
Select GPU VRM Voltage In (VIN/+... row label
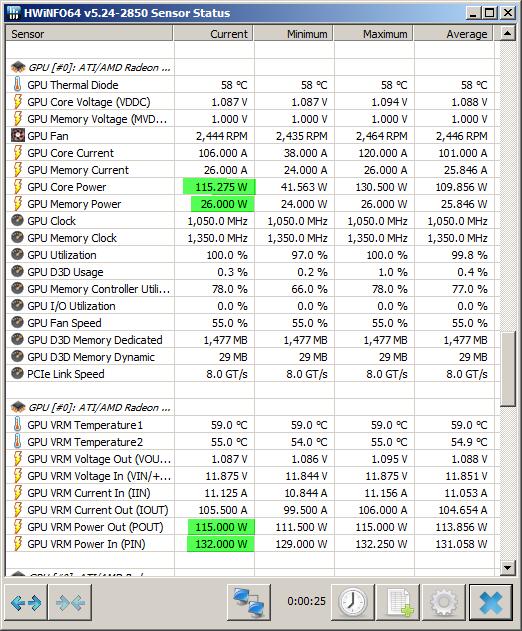99,476
